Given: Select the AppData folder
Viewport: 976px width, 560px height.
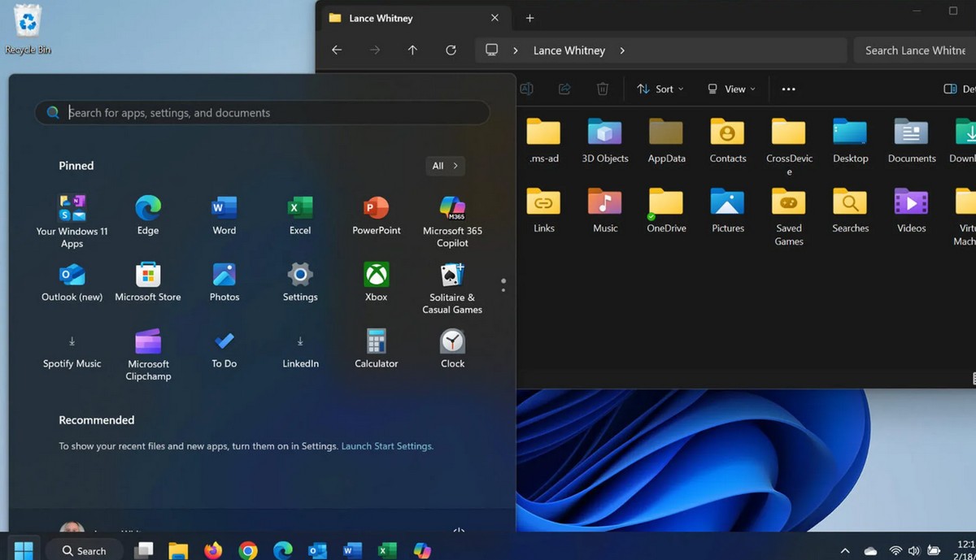Looking at the screenshot, I should [x=666, y=141].
